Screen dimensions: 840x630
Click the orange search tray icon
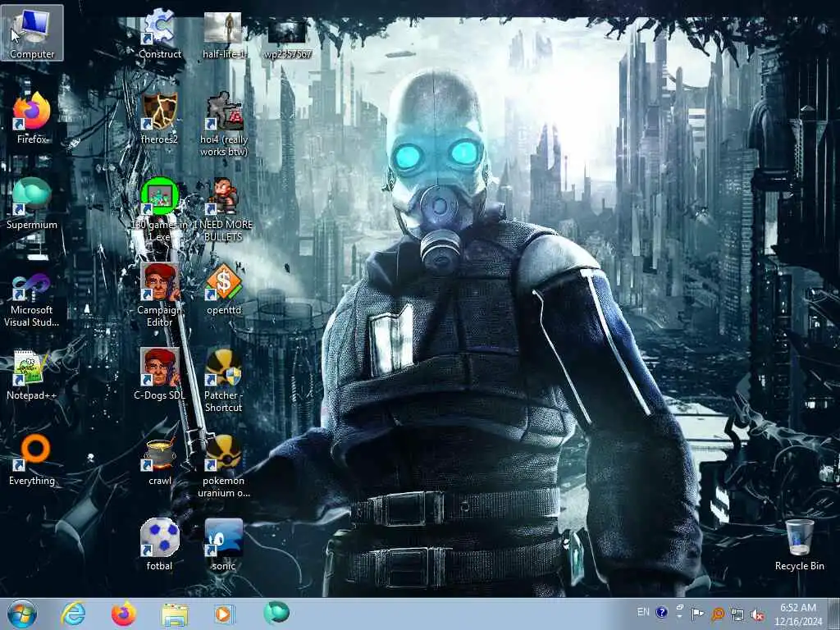point(718,614)
